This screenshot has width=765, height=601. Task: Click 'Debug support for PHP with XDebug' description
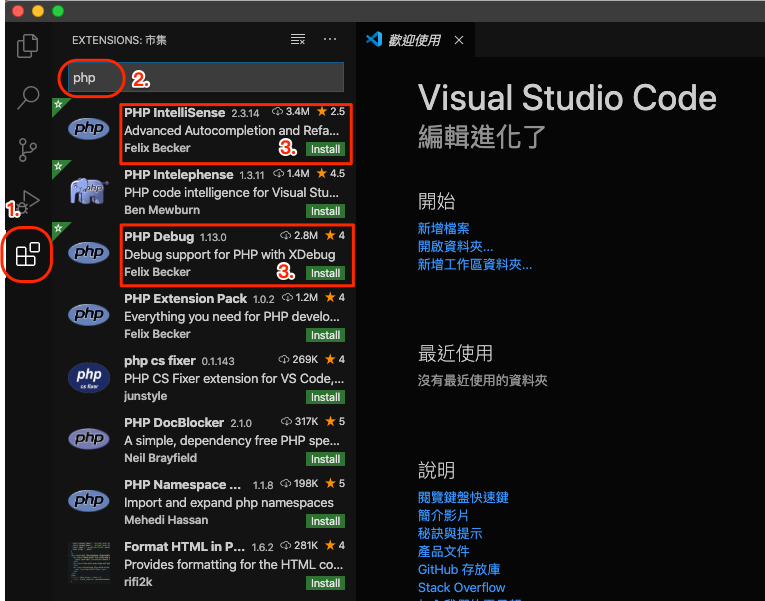click(229, 255)
